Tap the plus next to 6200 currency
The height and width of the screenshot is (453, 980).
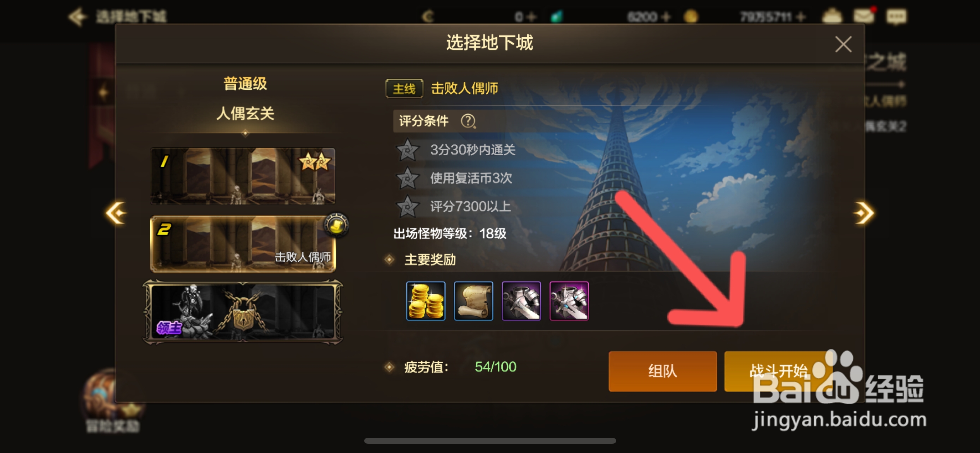click(666, 17)
